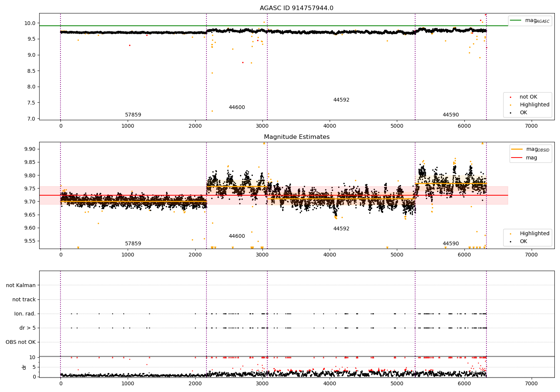Click the 9.90 y-axis tick label

(x=30, y=149)
